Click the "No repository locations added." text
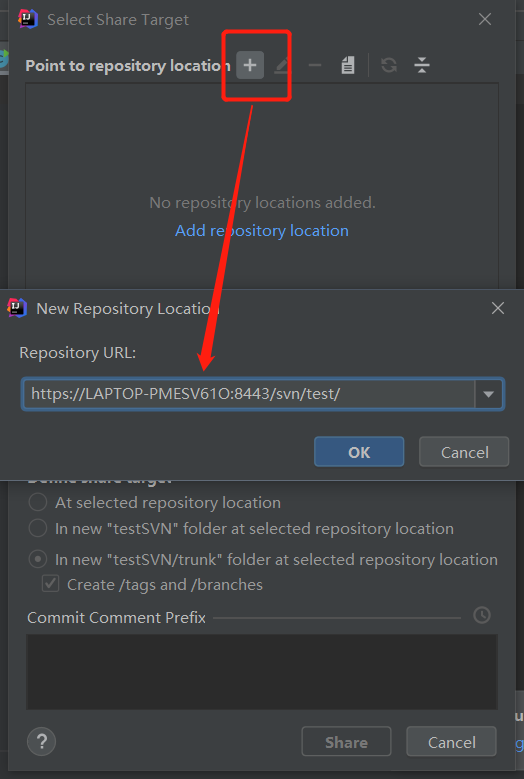The image size is (524, 779). click(x=262, y=203)
